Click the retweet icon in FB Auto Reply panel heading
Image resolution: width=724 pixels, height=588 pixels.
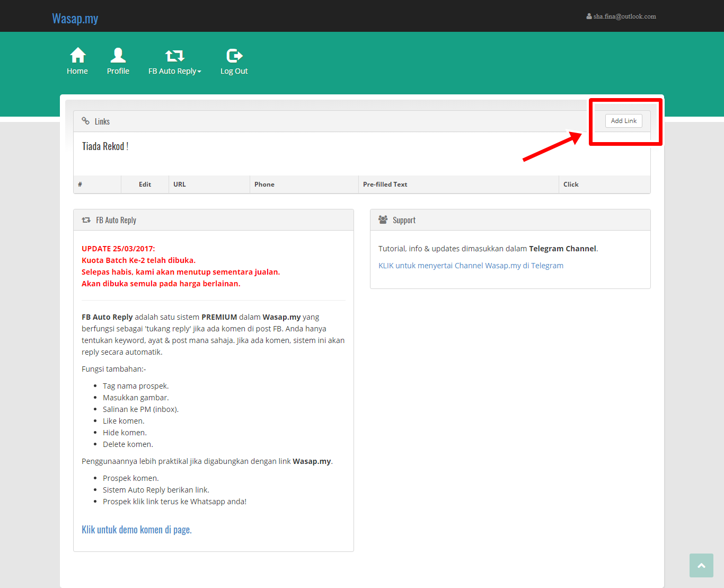point(86,220)
